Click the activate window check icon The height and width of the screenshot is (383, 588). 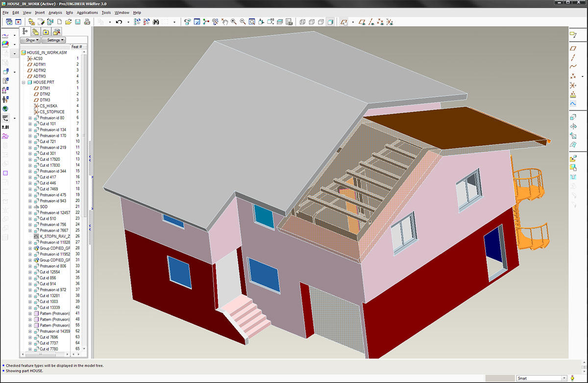9,22
